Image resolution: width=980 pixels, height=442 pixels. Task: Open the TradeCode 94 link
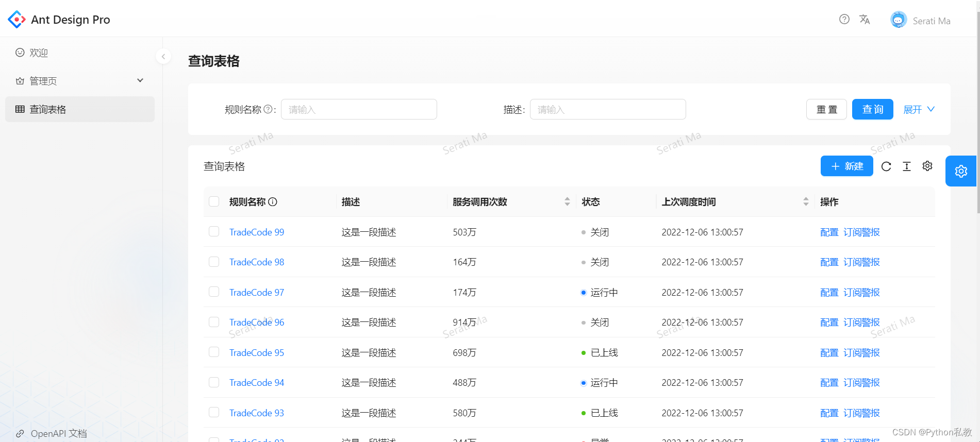(257, 383)
